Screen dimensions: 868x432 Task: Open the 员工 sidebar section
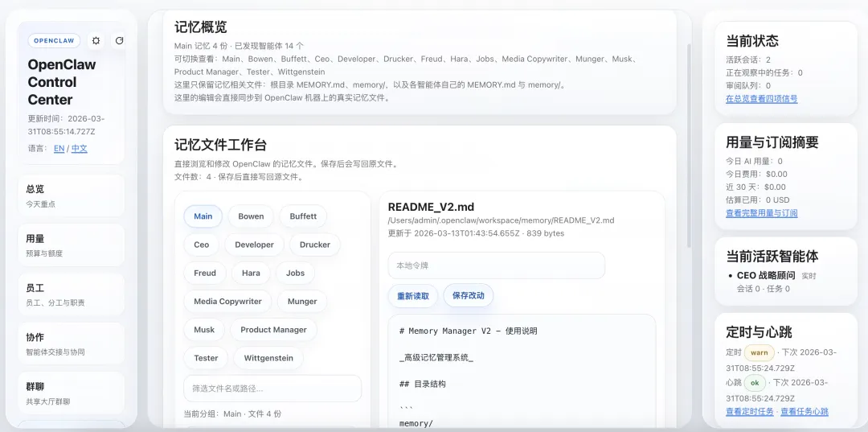click(72, 294)
